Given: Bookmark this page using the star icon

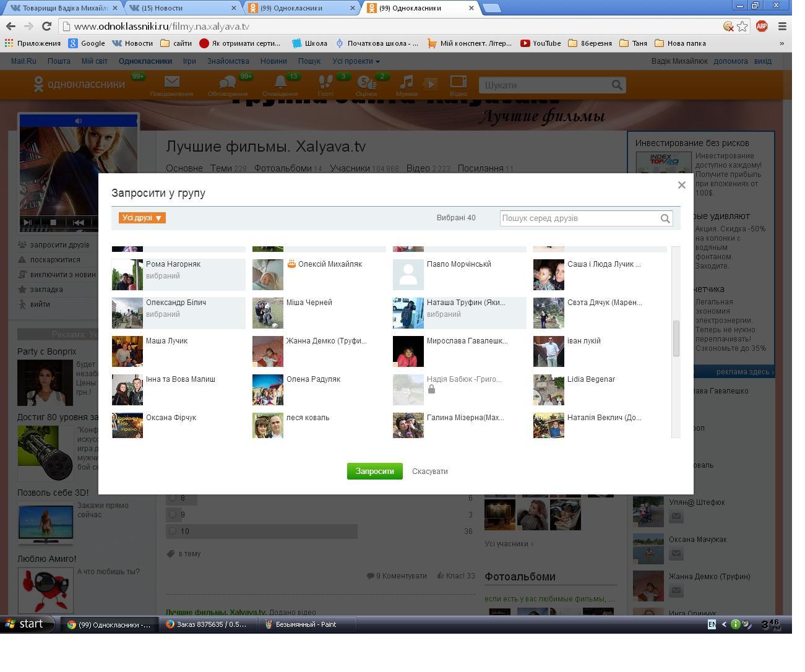Looking at the screenshot, I should (x=742, y=26).
